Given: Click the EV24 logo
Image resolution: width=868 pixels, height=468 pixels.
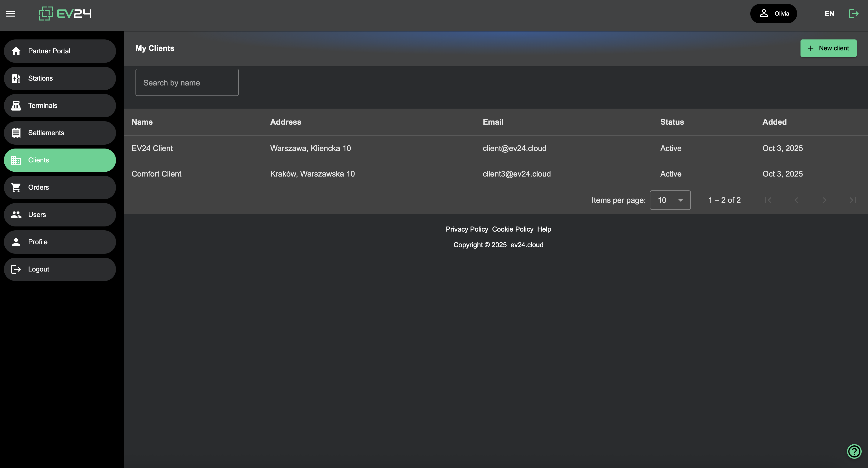Looking at the screenshot, I should pos(65,13).
